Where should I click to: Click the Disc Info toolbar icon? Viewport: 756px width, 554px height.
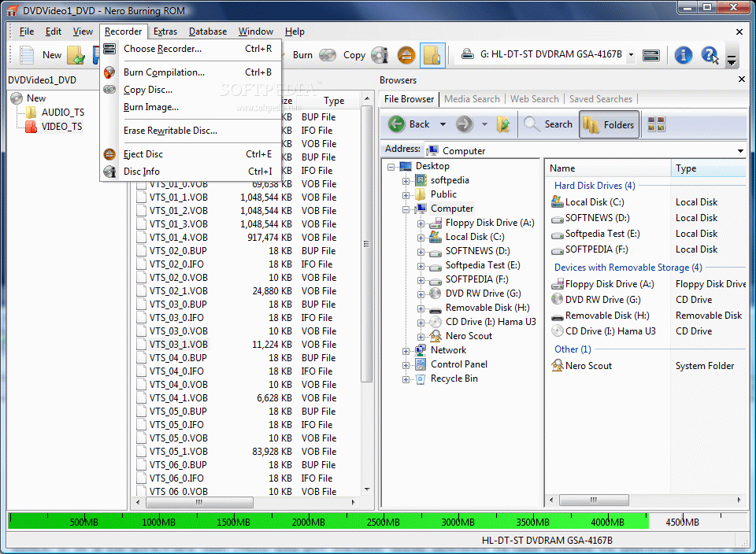(x=380, y=55)
